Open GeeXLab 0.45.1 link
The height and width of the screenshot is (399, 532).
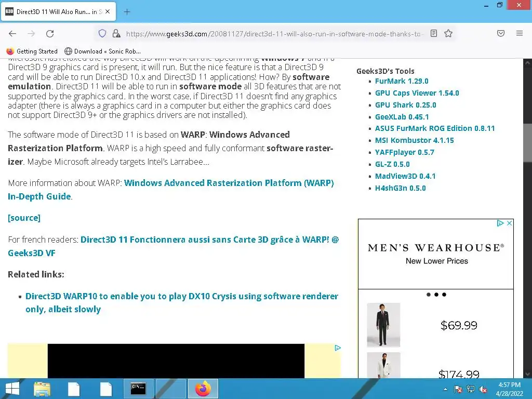(402, 117)
